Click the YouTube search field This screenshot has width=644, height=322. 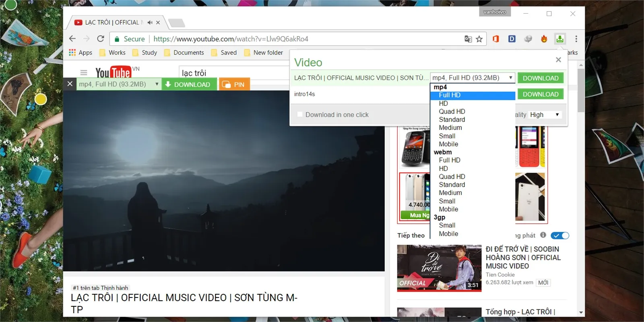[233, 73]
